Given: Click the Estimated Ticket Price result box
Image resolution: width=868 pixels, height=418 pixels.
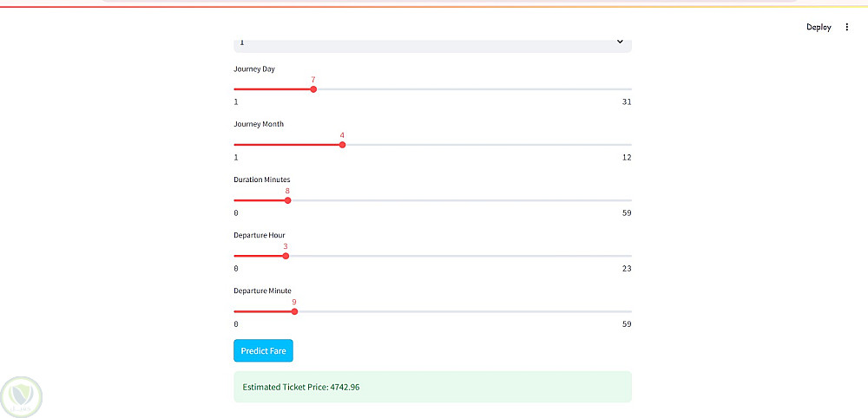Looking at the screenshot, I should click(432, 387).
